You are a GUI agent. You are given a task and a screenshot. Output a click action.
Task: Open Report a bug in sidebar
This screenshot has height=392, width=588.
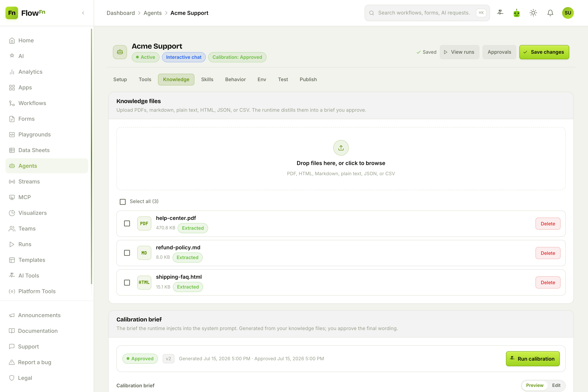click(x=47, y=362)
